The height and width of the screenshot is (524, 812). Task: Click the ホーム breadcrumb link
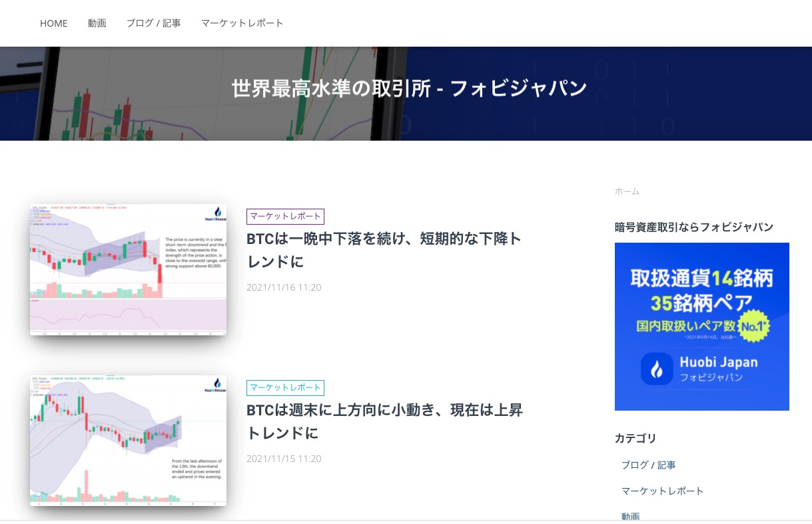click(627, 191)
